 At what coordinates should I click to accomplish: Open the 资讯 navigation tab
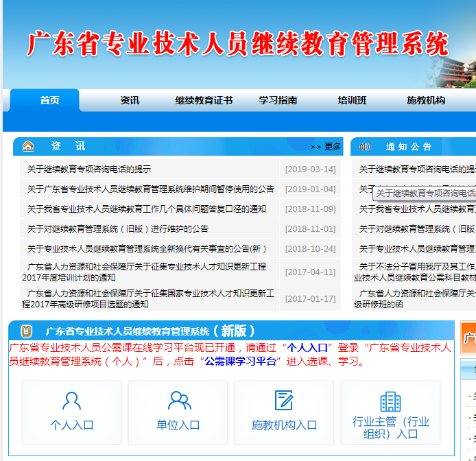pos(130,100)
